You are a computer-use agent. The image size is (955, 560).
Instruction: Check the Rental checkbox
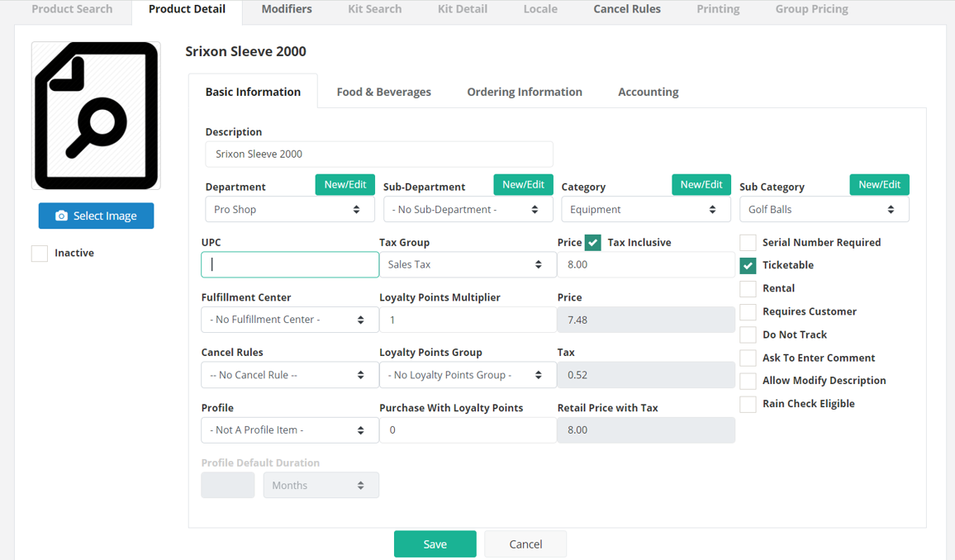[x=748, y=288]
